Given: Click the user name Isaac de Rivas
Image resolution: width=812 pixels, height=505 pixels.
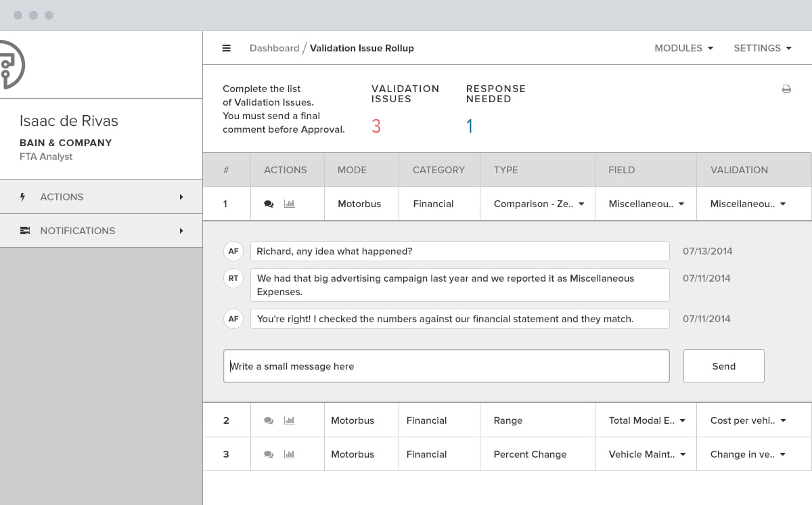Looking at the screenshot, I should click(x=69, y=121).
